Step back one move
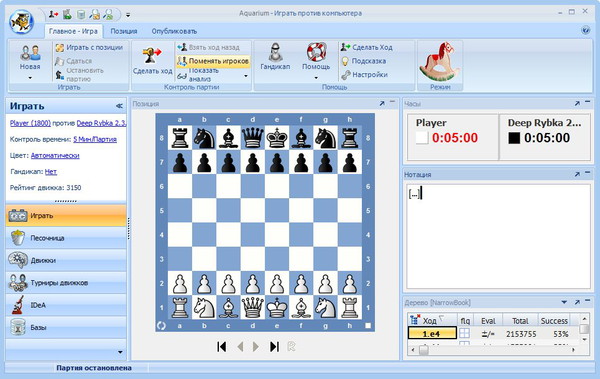The width and height of the screenshot is (600, 379). coord(240,347)
